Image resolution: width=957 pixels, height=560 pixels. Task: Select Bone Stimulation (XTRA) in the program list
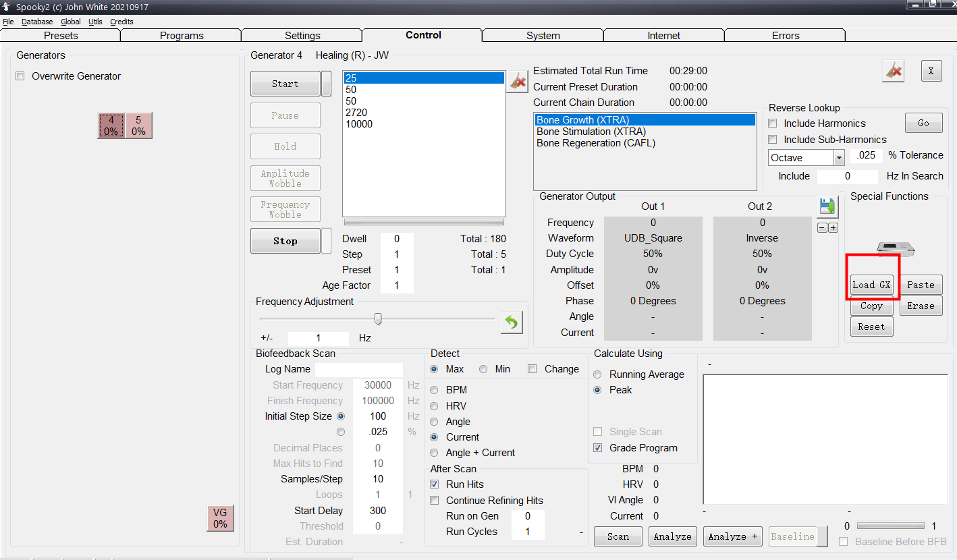point(591,132)
